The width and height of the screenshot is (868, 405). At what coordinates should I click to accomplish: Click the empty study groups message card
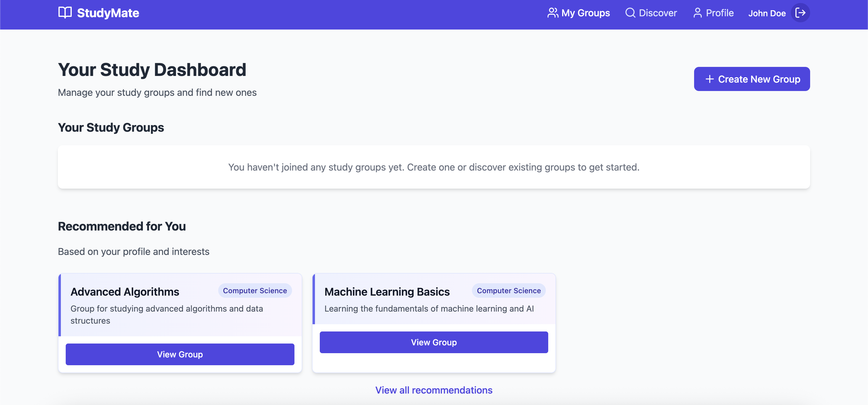(434, 167)
